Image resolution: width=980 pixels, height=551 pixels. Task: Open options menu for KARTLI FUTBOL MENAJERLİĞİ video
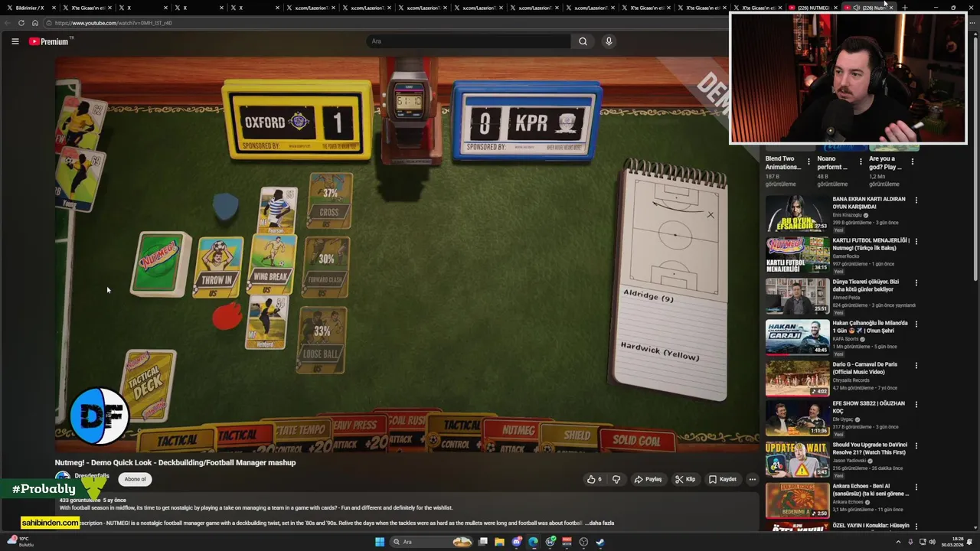[916, 242]
